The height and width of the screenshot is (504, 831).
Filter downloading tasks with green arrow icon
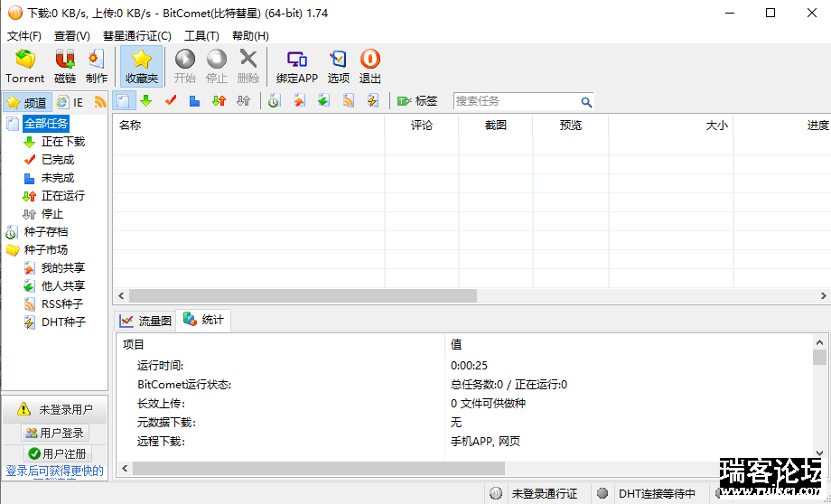tap(145, 100)
